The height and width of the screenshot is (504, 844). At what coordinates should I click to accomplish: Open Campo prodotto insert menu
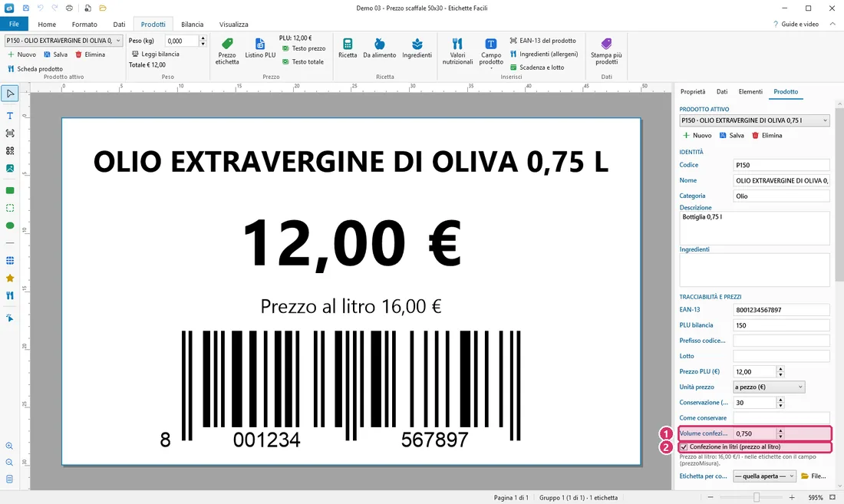[x=491, y=52]
